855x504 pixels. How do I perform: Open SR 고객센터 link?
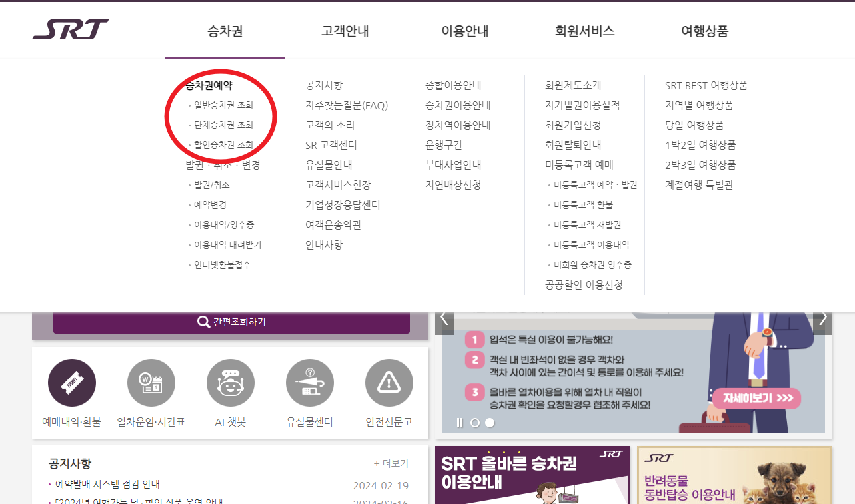point(331,145)
